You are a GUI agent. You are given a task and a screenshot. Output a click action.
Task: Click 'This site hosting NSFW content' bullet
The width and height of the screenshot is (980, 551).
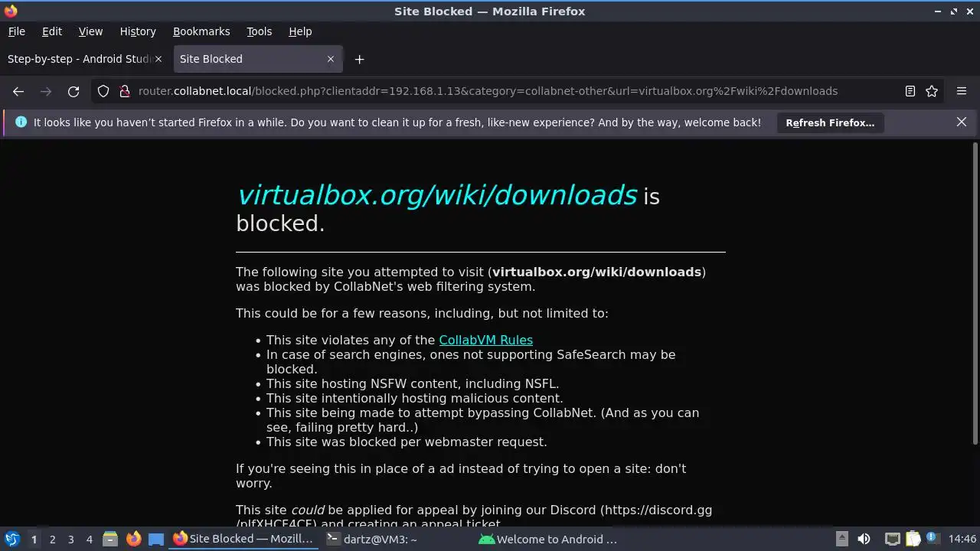click(x=413, y=383)
